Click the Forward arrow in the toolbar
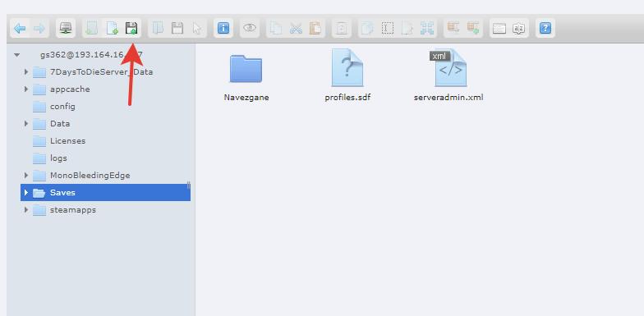This screenshot has width=644, height=316. click(x=39, y=28)
